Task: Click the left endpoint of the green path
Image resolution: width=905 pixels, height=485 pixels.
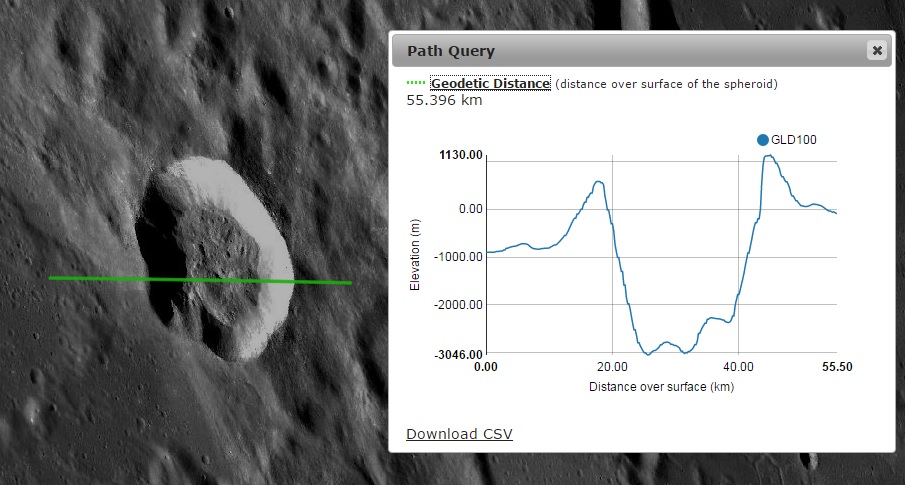Action: (50, 278)
